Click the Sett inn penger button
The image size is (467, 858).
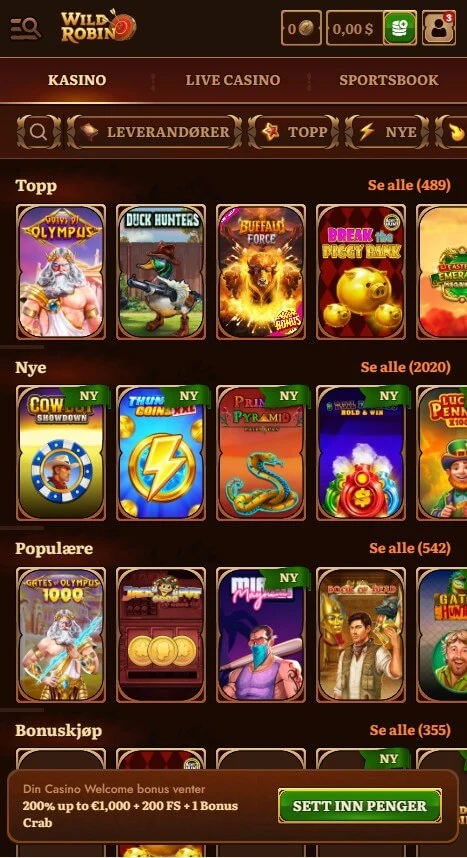pyautogui.click(x=360, y=805)
